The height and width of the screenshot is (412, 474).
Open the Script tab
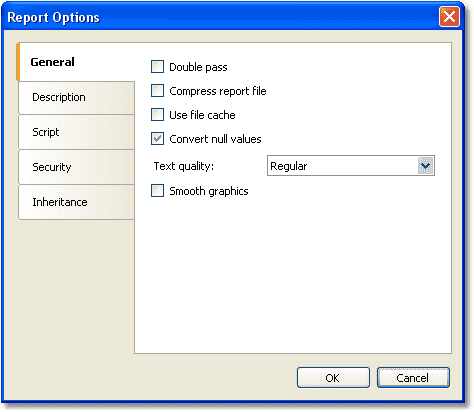pos(76,132)
